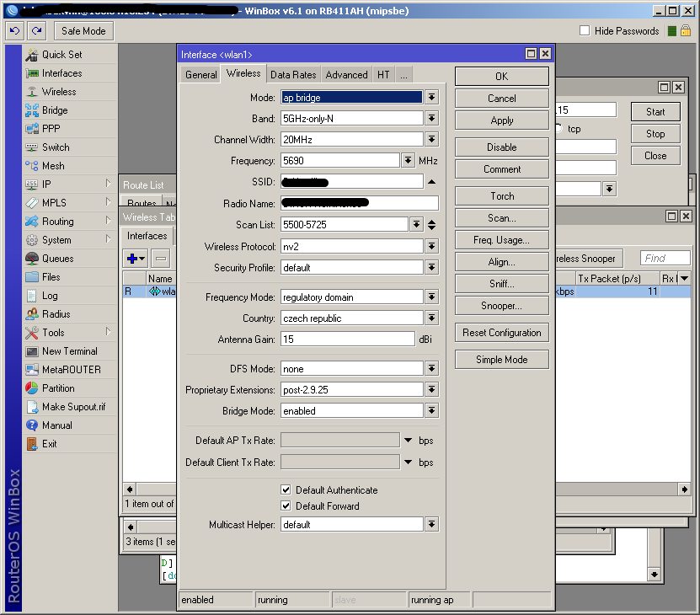Switch to the Data Rates tab
Screen dimensions: 700x615
click(293, 75)
